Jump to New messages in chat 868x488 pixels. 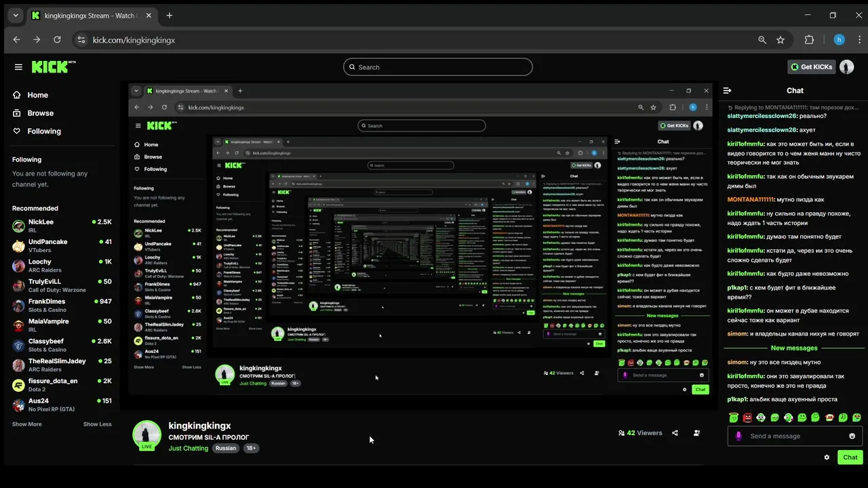coord(794,348)
